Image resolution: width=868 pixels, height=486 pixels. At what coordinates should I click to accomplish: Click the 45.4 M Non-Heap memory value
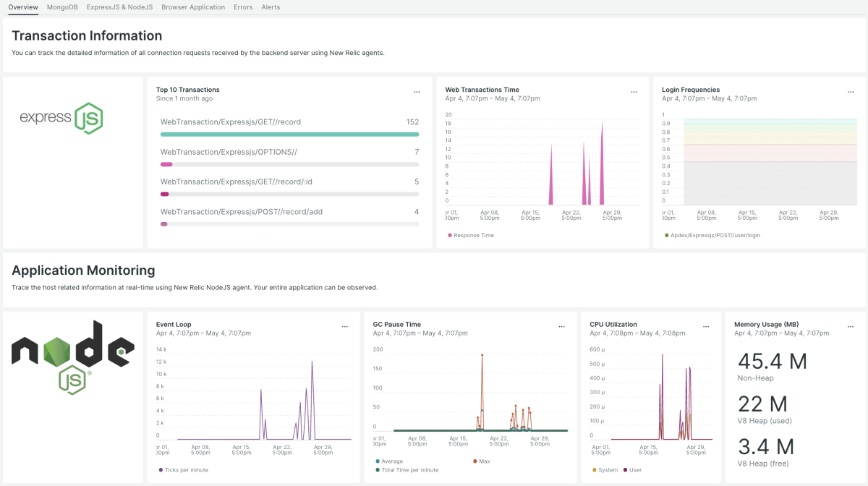772,361
